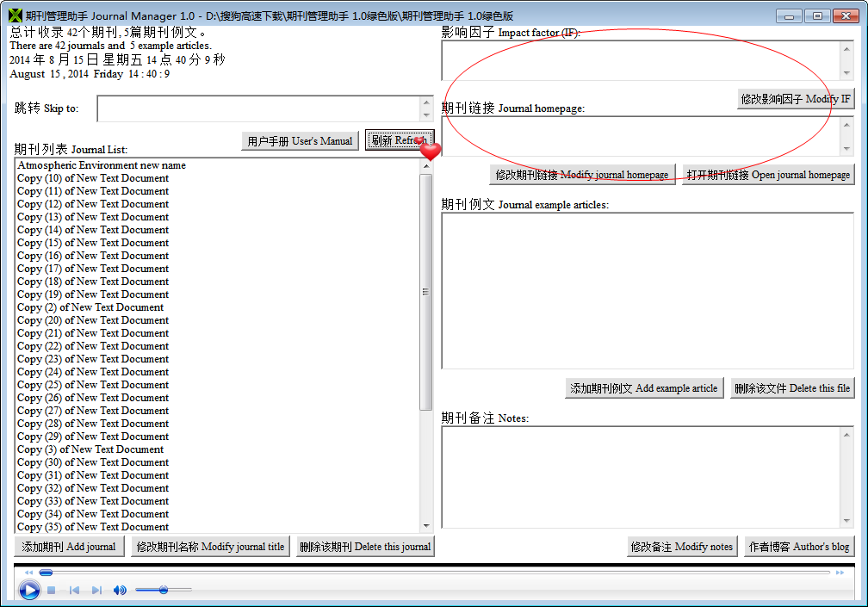
Task: Open the Author's blog
Action: click(799, 547)
